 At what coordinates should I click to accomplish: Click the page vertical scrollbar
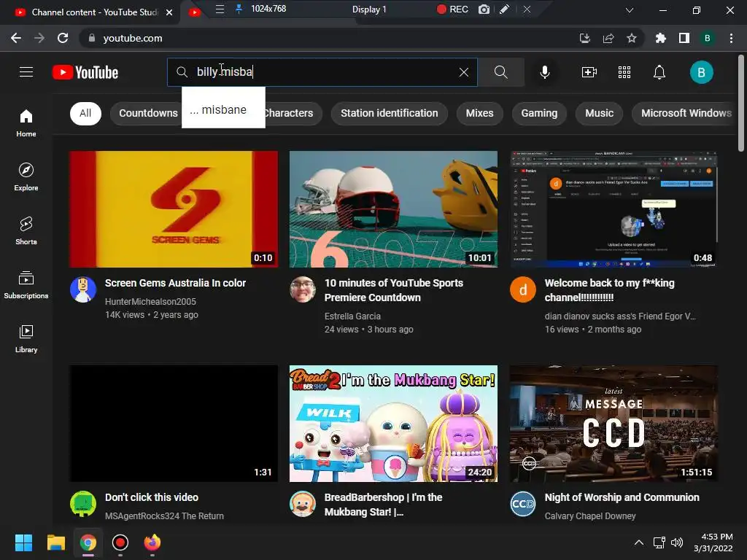pyautogui.click(x=741, y=104)
